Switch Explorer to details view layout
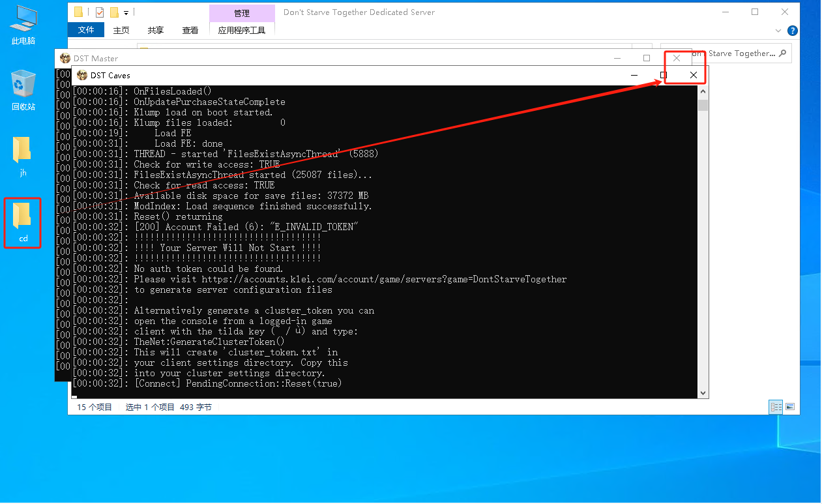The image size is (822, 504). pyautogui.click(x=776, y=407)
